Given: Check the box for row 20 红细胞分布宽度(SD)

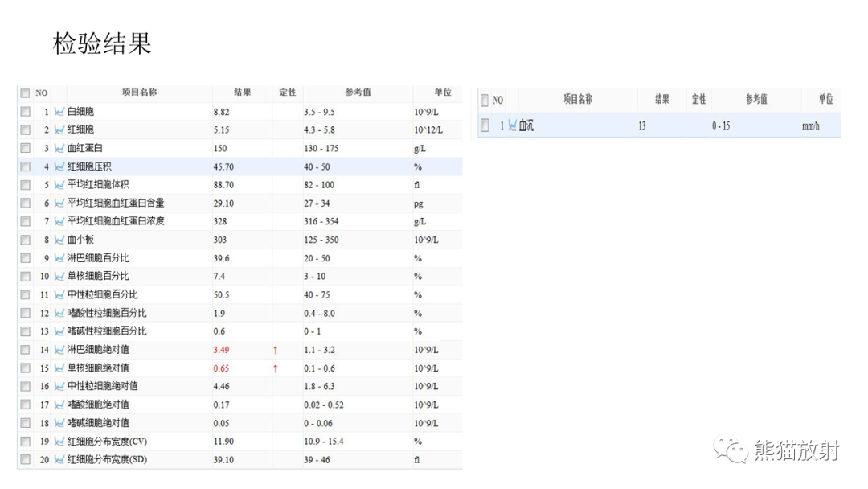Looking at the screenshot, I should pyautogui.click(x=25, y=460).
